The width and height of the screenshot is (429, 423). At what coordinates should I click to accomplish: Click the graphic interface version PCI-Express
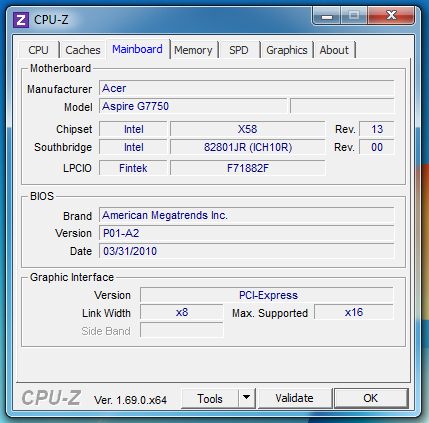coord(267,295)
